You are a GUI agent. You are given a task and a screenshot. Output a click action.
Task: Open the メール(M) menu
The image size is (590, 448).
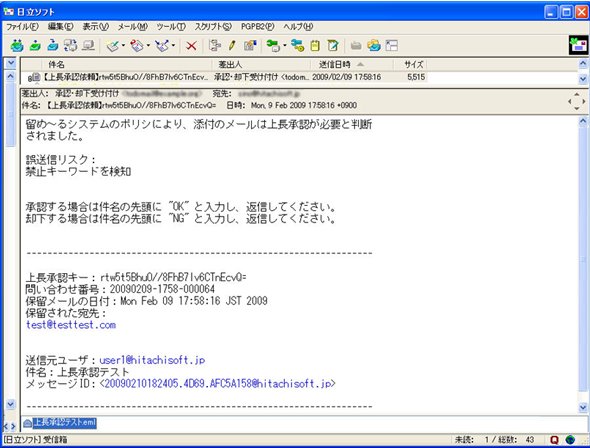[x=132, y=27]
